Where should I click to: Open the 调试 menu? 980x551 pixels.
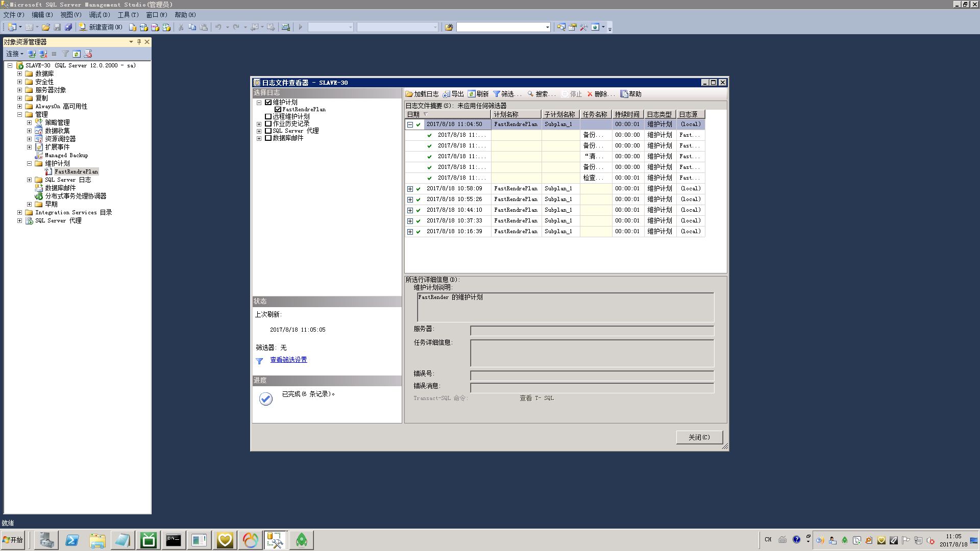(x=100, y=15)
